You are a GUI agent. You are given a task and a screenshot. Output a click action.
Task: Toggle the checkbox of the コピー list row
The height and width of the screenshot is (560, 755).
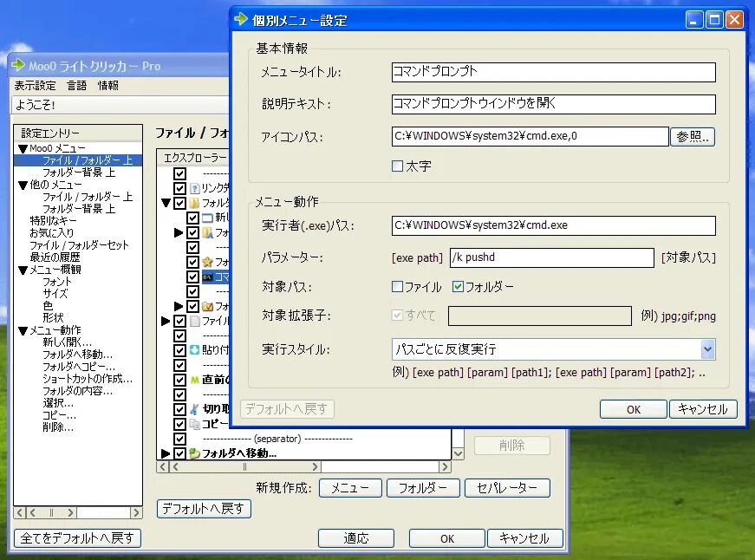click(179, 424)
